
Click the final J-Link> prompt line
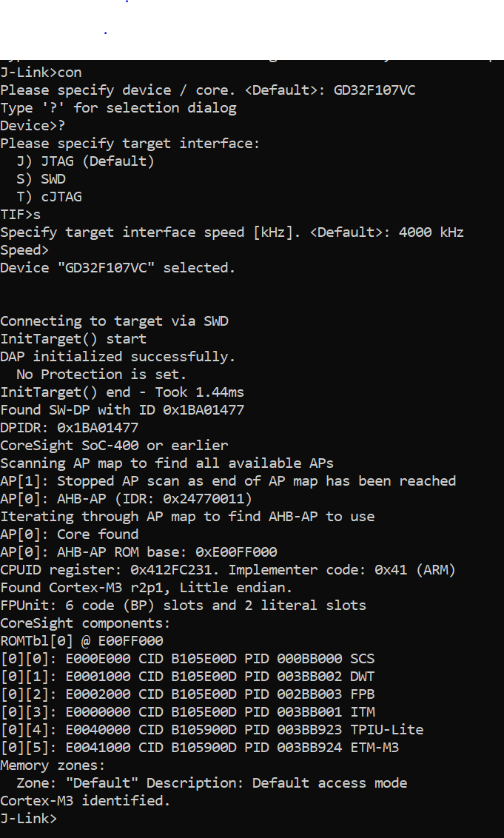[x=28, y=818]
